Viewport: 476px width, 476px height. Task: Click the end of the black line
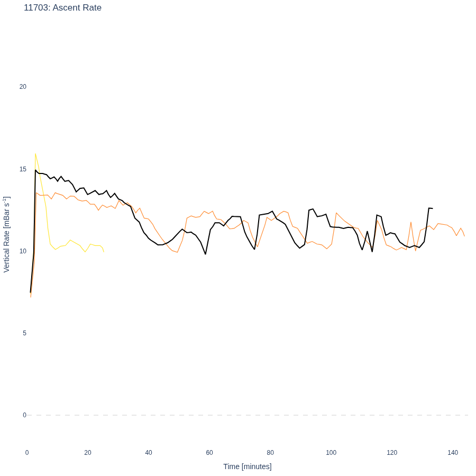[x=432, y=208]
